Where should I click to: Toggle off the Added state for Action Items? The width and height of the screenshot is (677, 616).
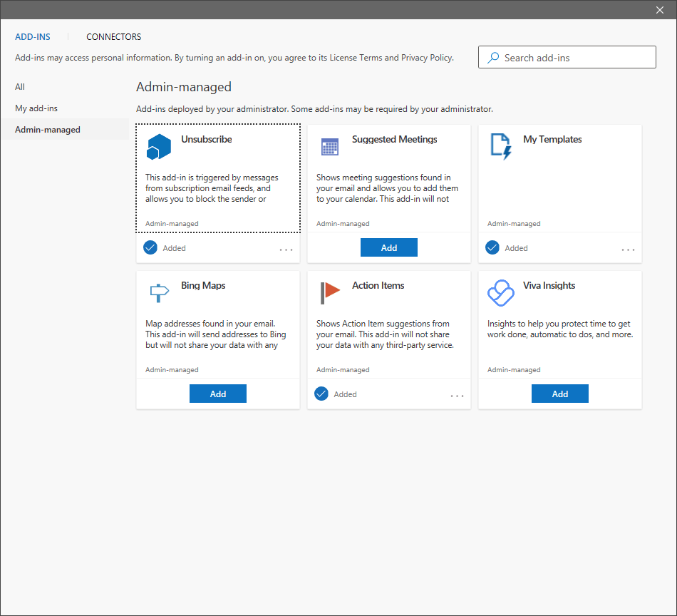click(321, 394)
